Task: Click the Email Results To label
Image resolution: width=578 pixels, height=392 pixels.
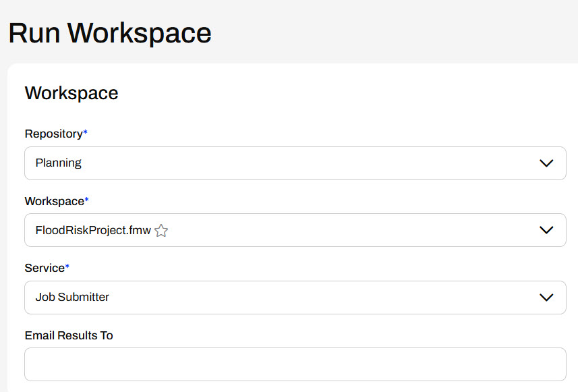Action: coord(69,335)
